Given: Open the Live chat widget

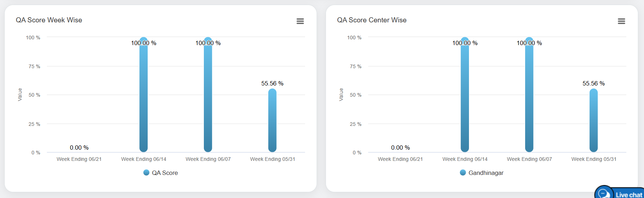Looking at the screenshot, I should tap(624, 194).
